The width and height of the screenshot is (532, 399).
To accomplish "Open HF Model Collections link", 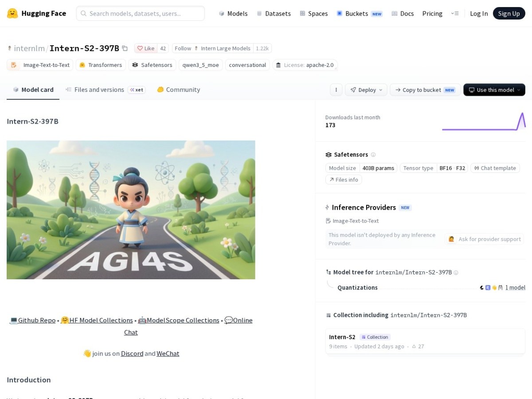I will pos(97,320).
